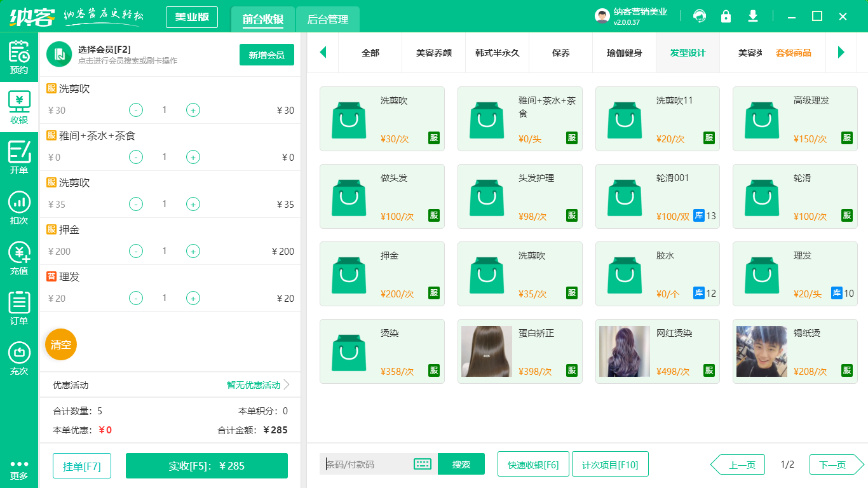Viewport: 868px width, 488px height.
Task: Select the 韩式半永久 category tab
Action: [498, 53]
